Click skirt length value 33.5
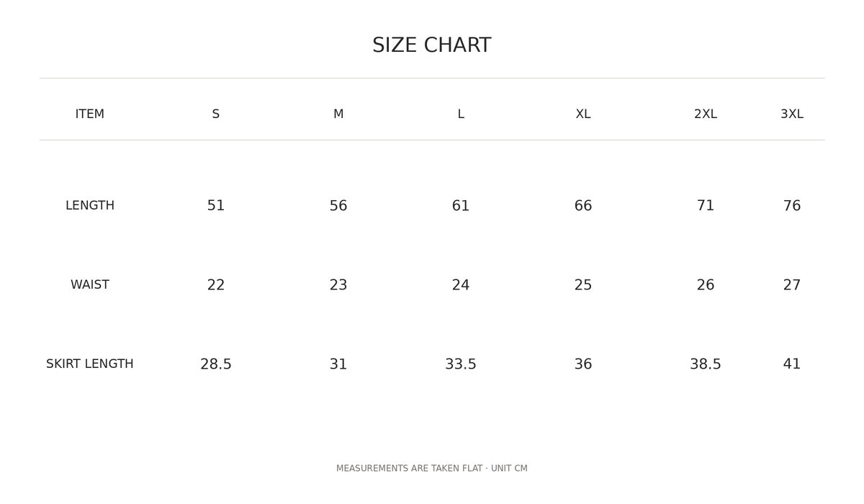This screenshot has height=504, width=864. 461,364
